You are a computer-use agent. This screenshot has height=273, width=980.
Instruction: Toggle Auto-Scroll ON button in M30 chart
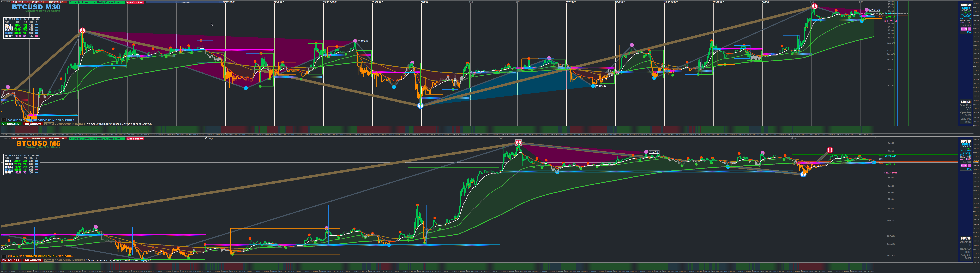pyautogui.click(x=135, y=2)
